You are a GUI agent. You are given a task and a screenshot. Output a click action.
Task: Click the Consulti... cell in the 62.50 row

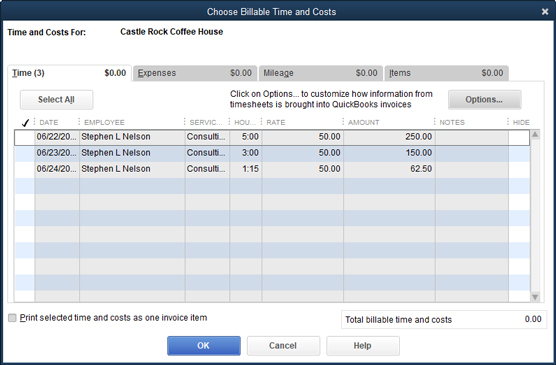click(x=207, y=169)
